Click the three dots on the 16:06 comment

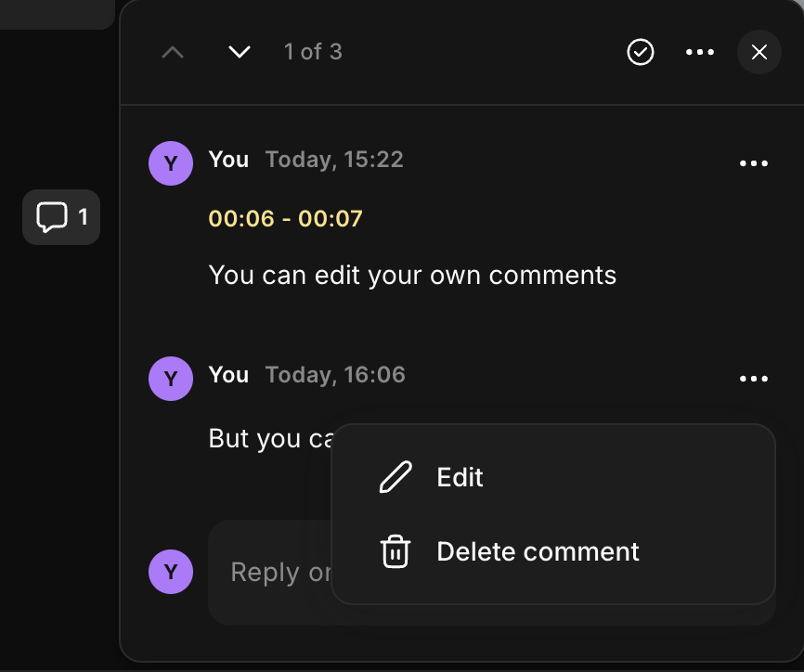pos(754,379)
